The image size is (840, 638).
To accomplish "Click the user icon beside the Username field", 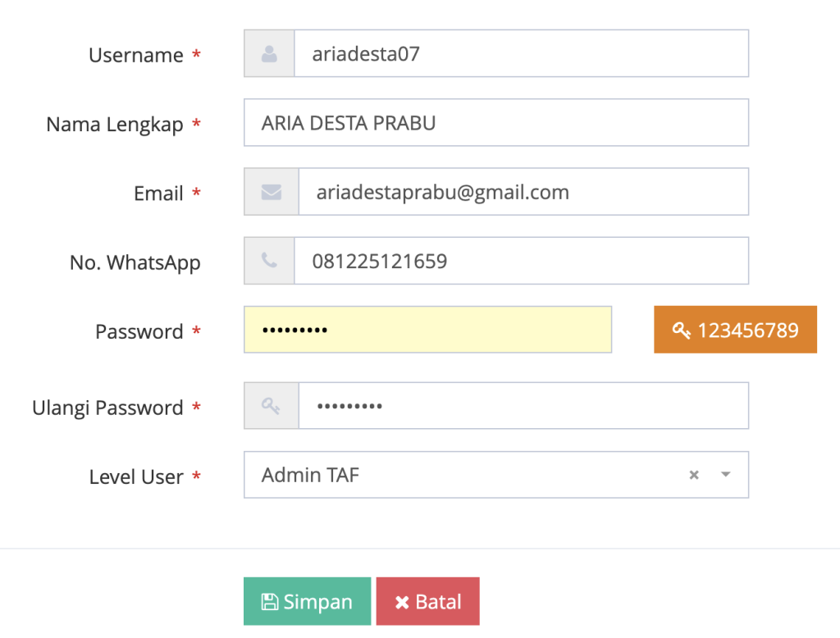I will (269, 54).
